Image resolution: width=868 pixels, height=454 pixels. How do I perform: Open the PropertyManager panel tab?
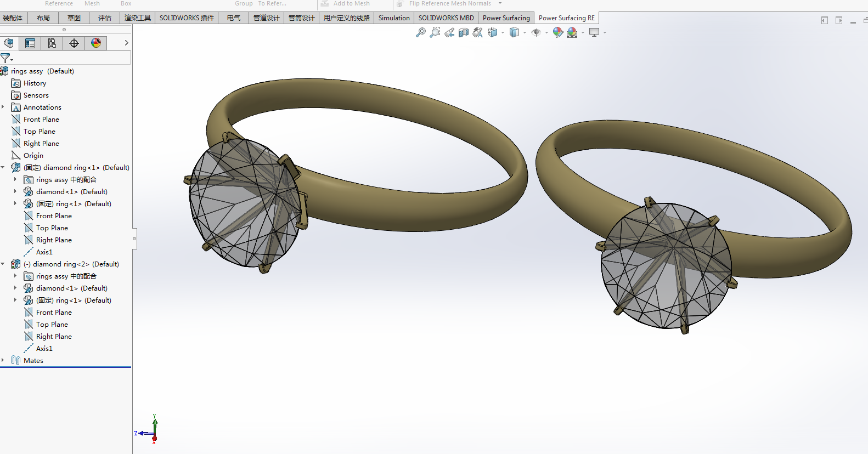coord(30,43)
